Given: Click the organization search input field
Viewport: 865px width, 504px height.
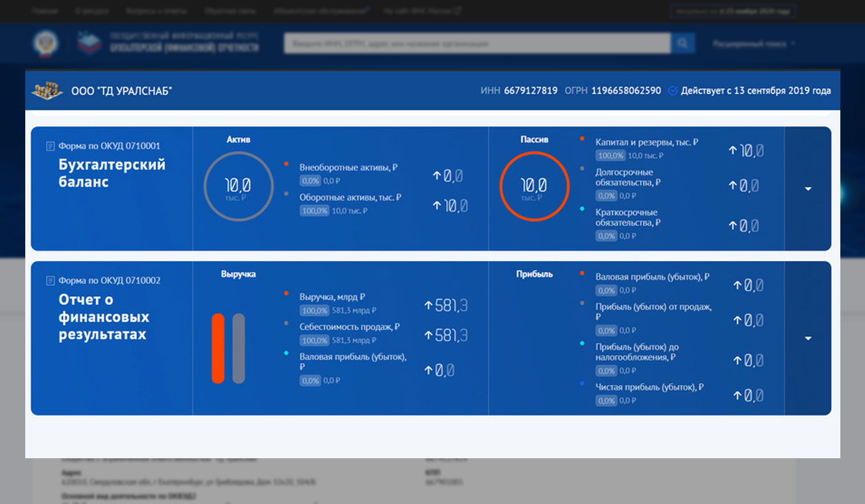Looking at the screenshot, I should (477, 43).
